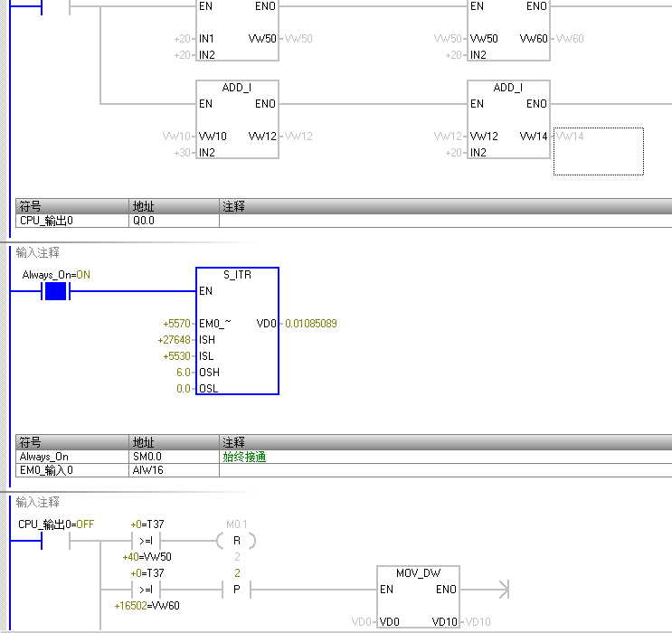Select the CPU_输出0 contact in the bottom network
Viewport: 672px width, 633px height.
coord(56,541)
